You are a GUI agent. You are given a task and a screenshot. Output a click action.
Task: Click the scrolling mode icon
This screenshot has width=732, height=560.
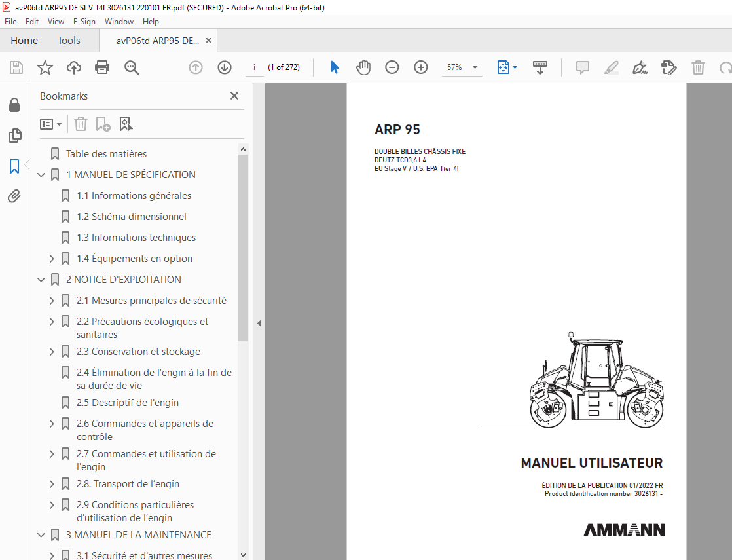(540, 67)
